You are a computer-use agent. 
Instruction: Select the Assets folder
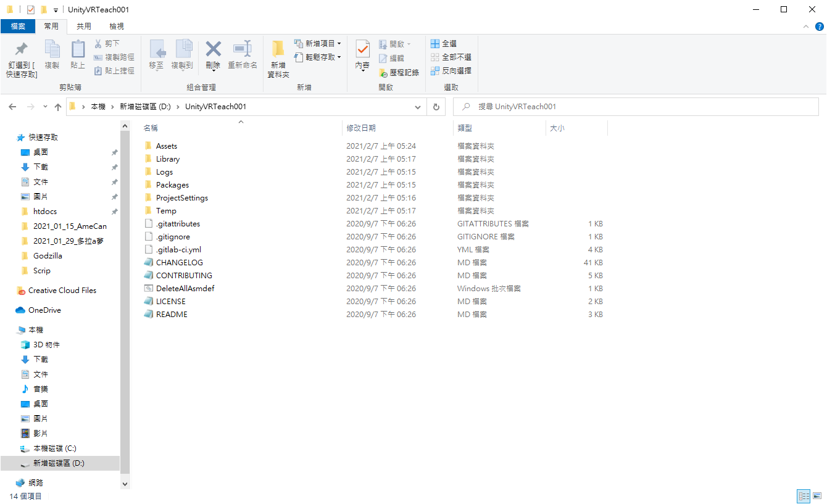[167, 146]
